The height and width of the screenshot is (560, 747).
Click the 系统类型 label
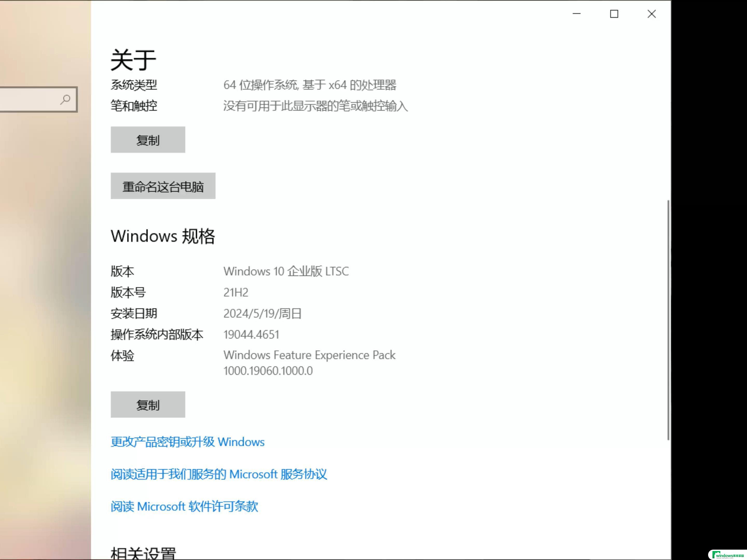[134, 85]
